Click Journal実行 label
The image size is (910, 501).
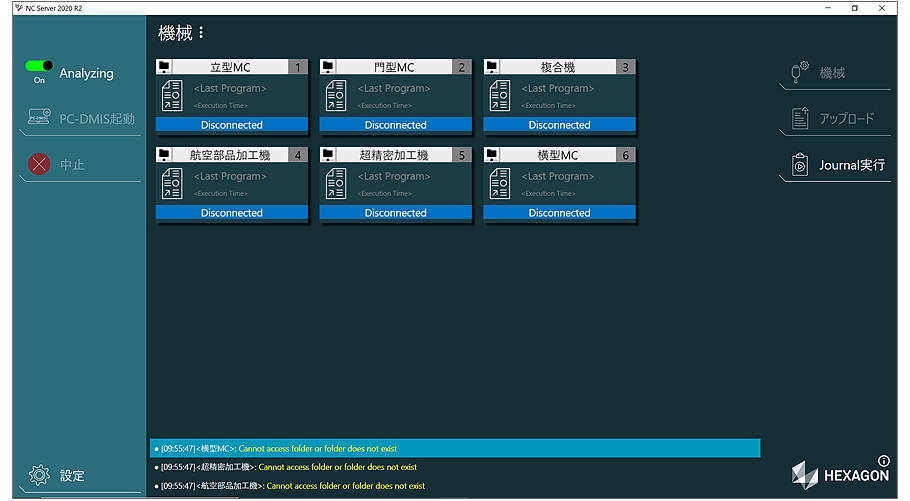851,165
